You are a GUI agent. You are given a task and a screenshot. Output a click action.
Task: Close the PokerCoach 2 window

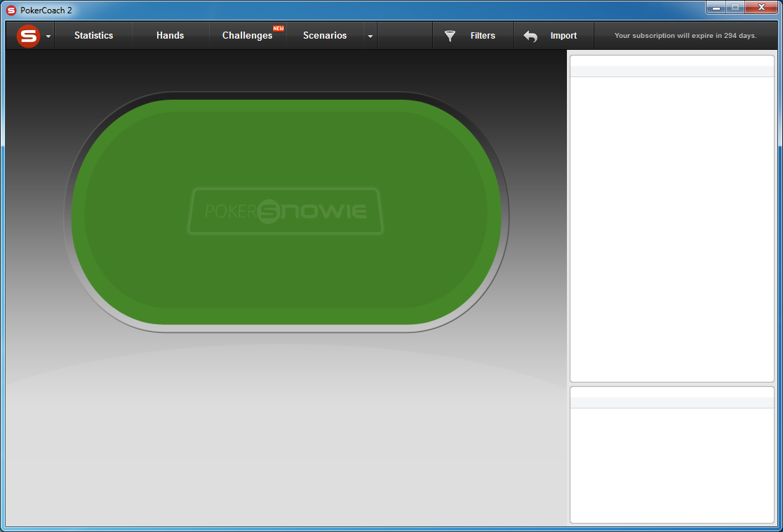click(x=761, y=8)
